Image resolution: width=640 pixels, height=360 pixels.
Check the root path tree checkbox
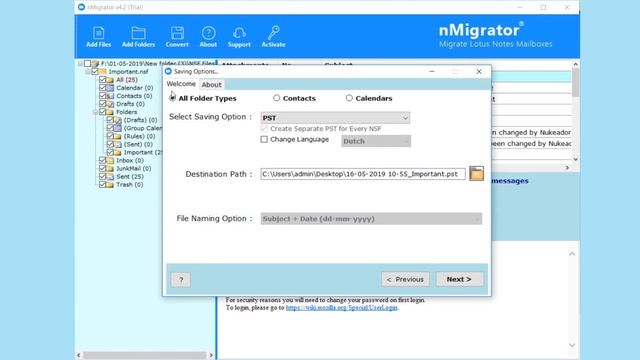[x=87, y=64]
